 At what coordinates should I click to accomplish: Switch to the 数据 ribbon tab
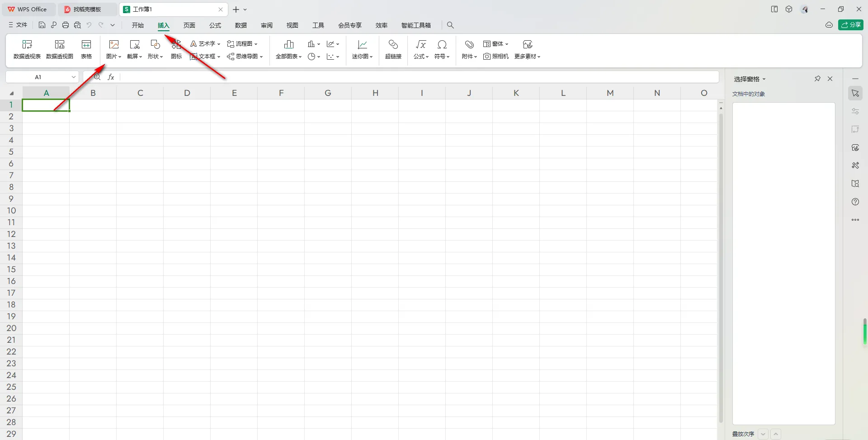click(241, 25)
